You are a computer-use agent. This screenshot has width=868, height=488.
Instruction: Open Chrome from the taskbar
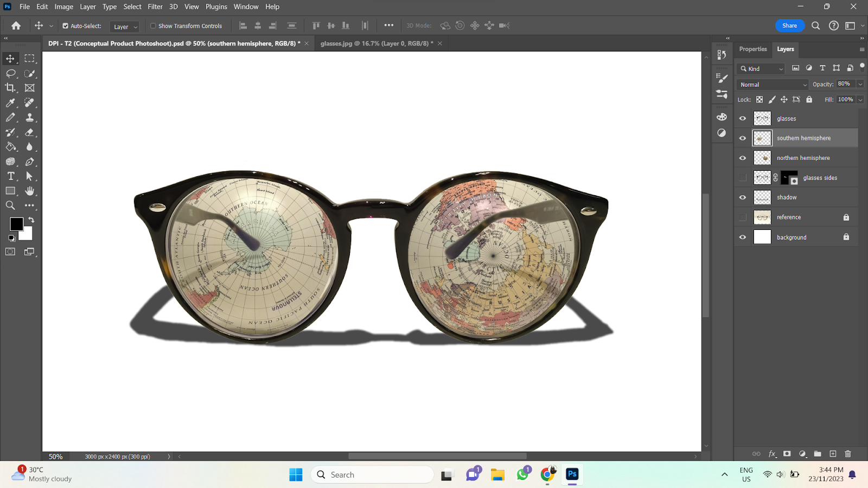coord(548,474)
